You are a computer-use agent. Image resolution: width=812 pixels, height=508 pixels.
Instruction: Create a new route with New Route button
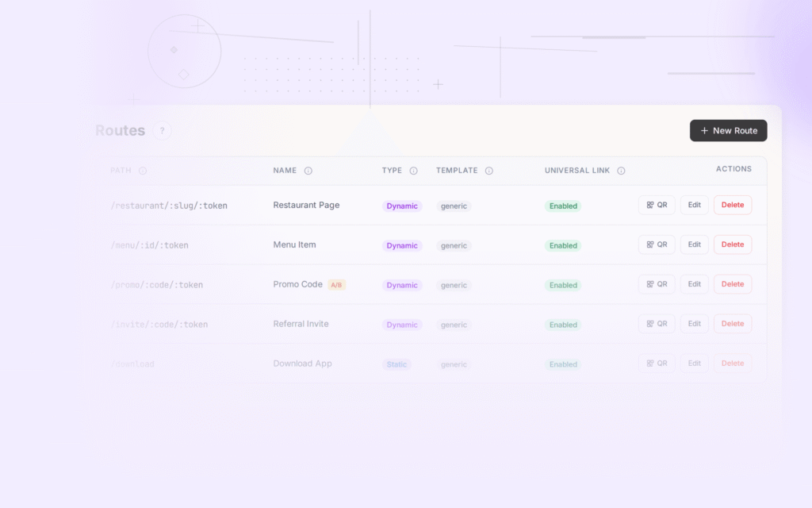tap(728, 130)
